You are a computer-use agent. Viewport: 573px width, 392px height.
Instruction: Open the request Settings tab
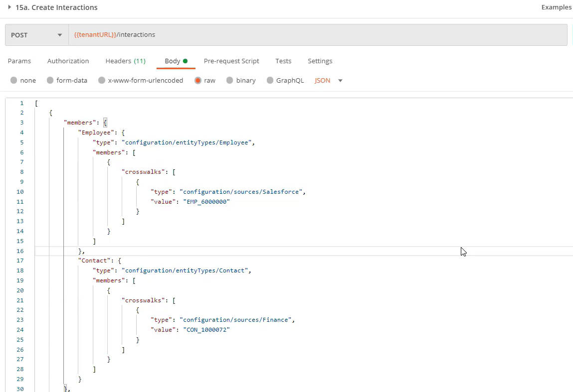click(320, 61)
